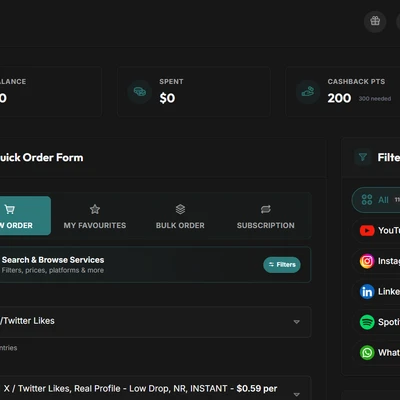The width and height of the screenshot is (400, 400).
Task: Select the Instagram platform filter
Action: click(x=376, y=261)
